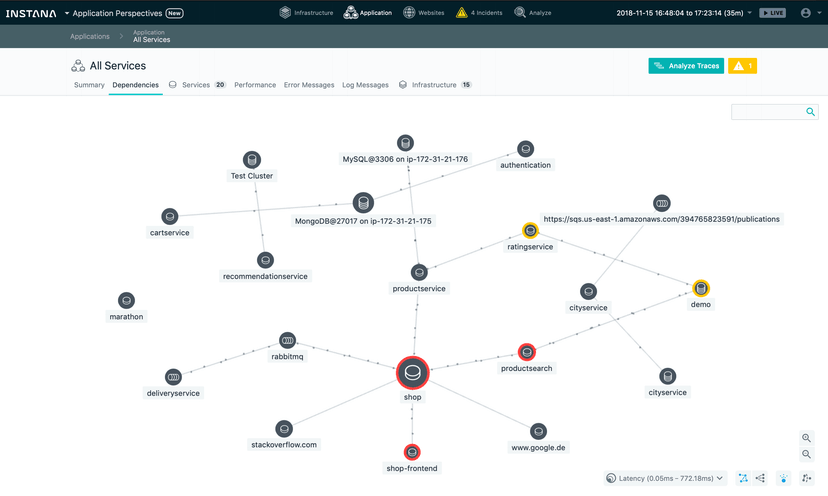Click the ratingservice warning node
This screenshot has height=496, width=828.
530,230
